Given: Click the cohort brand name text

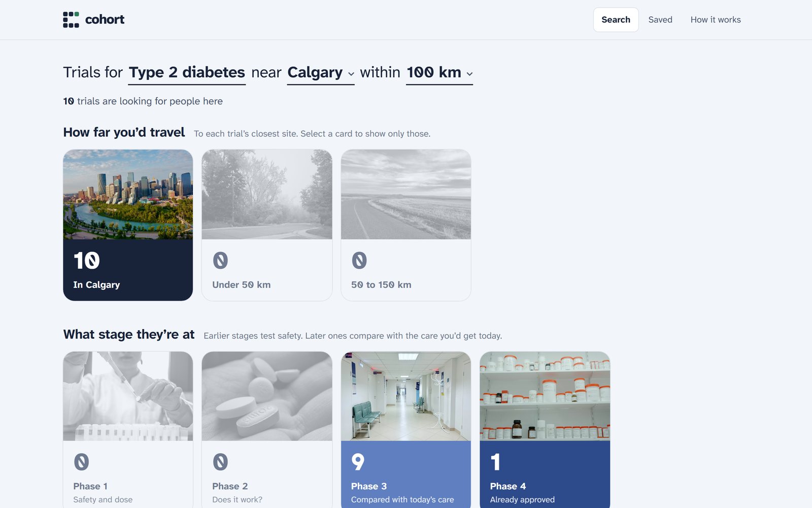Looking at the screenshot, I should point(105,19).
